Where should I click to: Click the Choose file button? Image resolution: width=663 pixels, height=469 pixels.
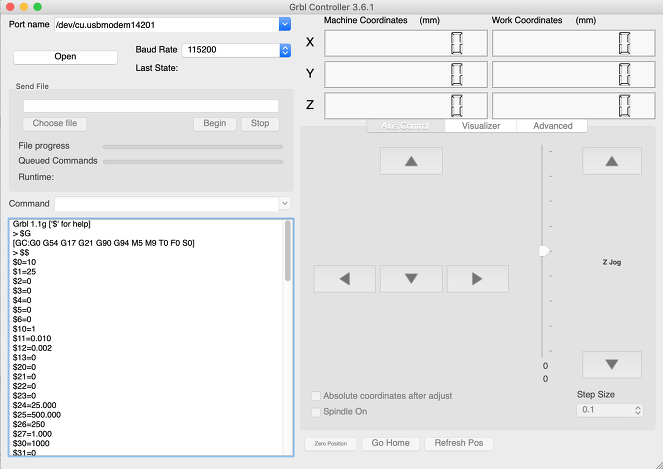coord(55,123)
